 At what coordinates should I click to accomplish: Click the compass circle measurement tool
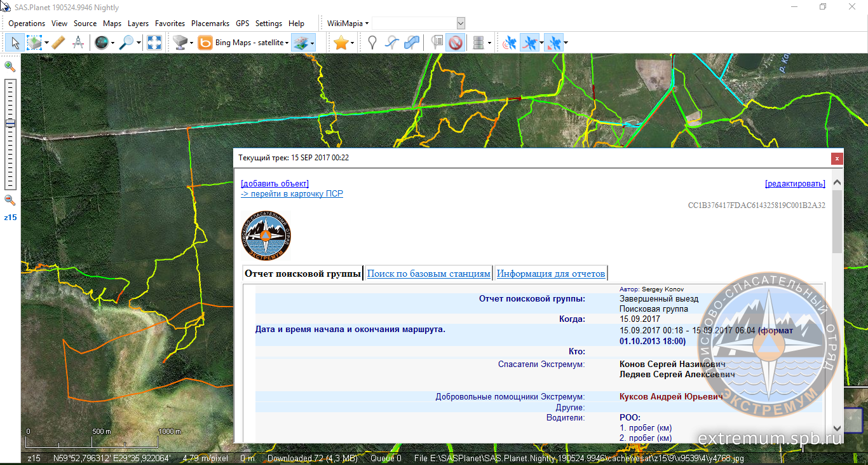point(78,43)
